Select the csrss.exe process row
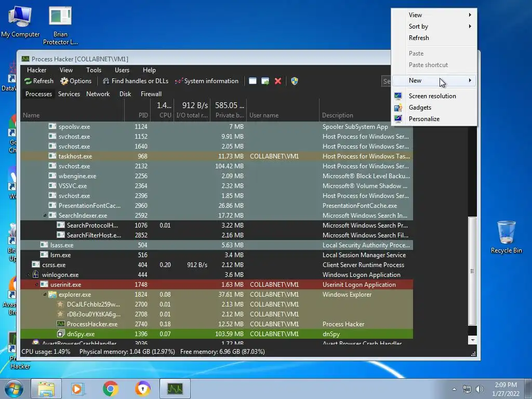This screenshot has height=399, width=532. click(x=217, y=264)
